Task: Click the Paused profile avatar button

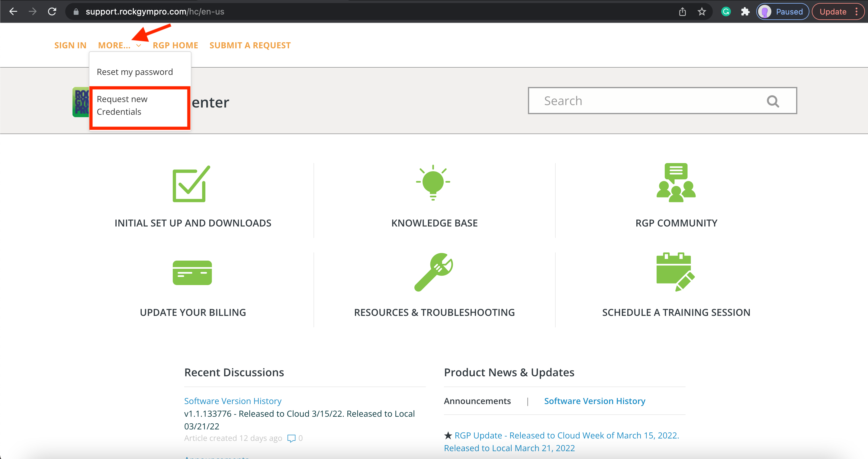Action: coord(782,12)
